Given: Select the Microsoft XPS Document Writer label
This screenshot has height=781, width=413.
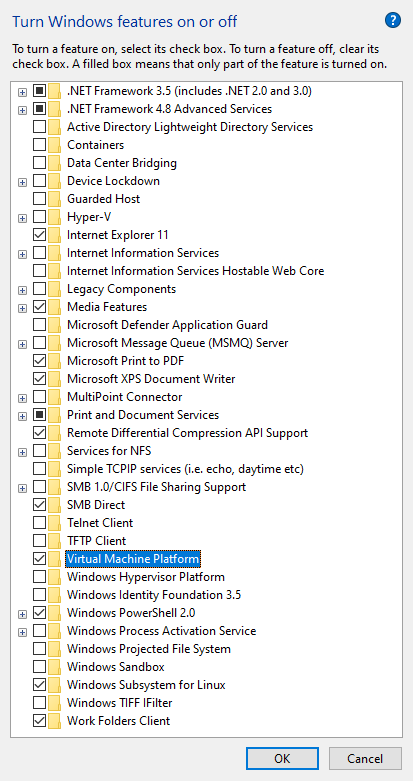Looking at the screenshot, I should (x=151, y=379).
